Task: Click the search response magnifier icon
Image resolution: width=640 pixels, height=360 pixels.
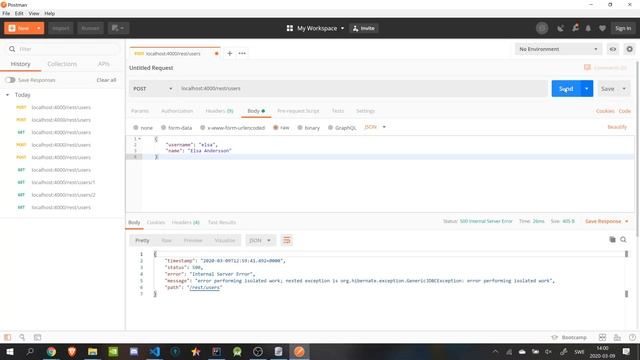Action: tap(623, 240)
